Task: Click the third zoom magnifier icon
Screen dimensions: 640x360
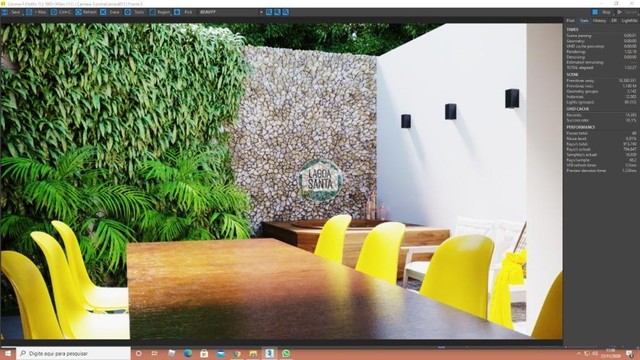Action: [286, 12]
